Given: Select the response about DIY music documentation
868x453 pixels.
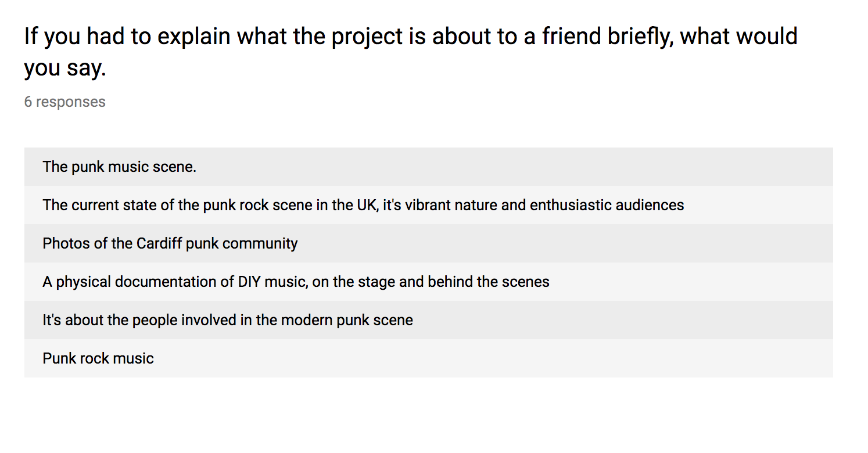Looking at the screenshot, I should [x=428, y=282].
